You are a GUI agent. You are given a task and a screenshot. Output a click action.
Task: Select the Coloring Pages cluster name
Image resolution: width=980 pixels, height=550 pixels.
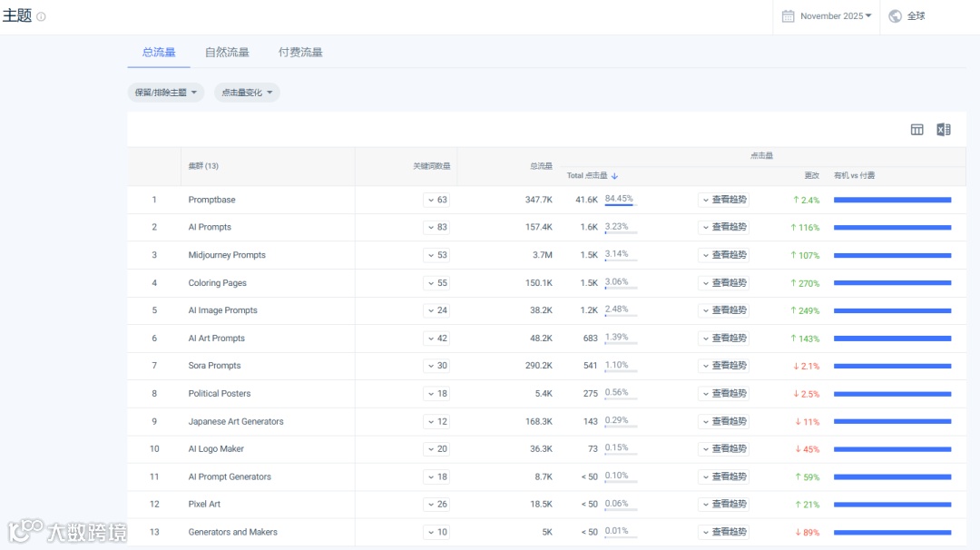[x=218, y=282]
